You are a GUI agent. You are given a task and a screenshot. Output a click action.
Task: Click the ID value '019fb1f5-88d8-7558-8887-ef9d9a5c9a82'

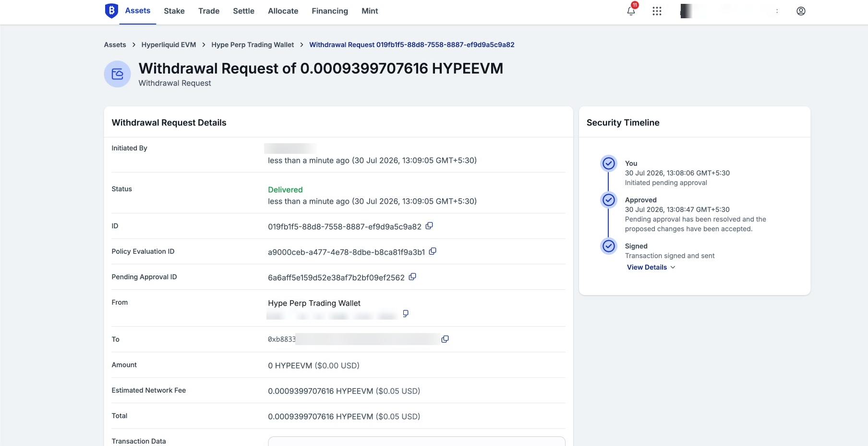[x=345, y=227]
